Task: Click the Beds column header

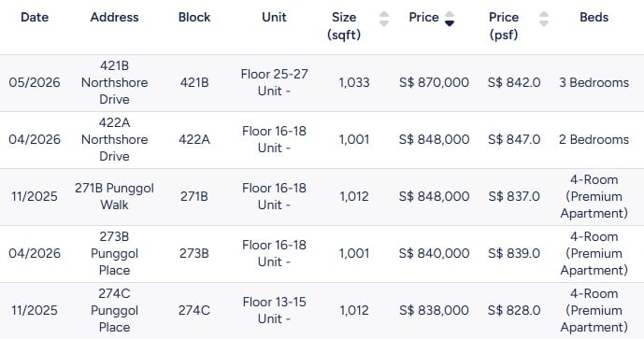Action: tap(594, 17)
